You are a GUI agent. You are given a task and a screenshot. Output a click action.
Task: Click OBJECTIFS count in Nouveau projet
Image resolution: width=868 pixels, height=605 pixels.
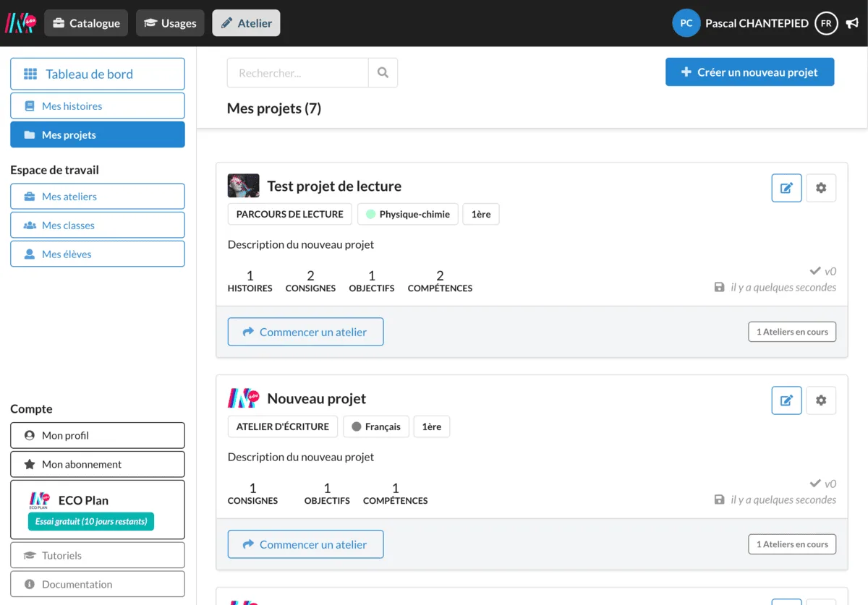click(x=327, y=494)
